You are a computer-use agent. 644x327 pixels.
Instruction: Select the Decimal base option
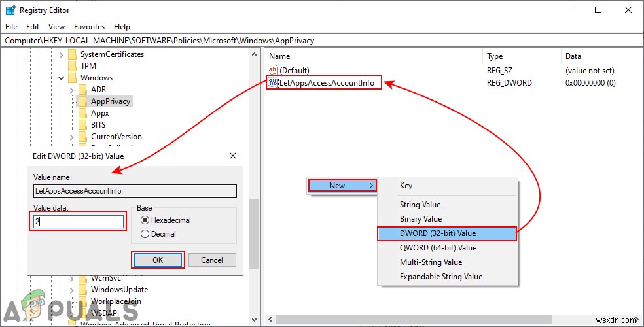[x=145, y=234]
